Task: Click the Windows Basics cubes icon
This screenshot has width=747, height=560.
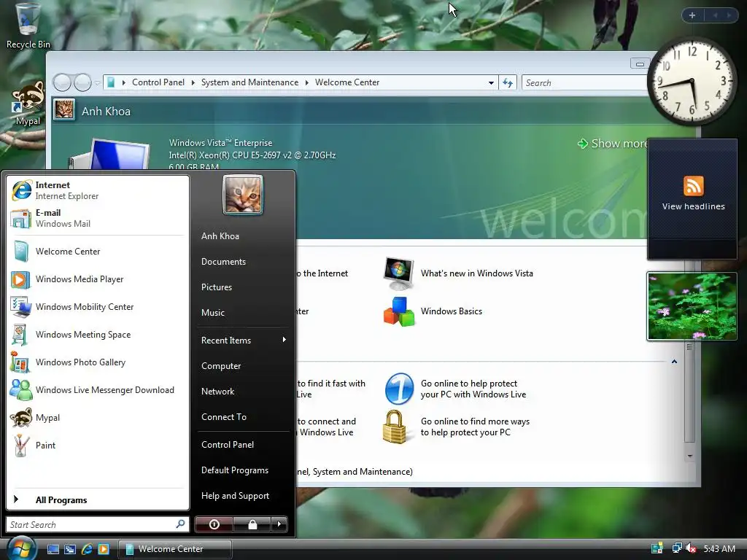Action: coord(399,311)
